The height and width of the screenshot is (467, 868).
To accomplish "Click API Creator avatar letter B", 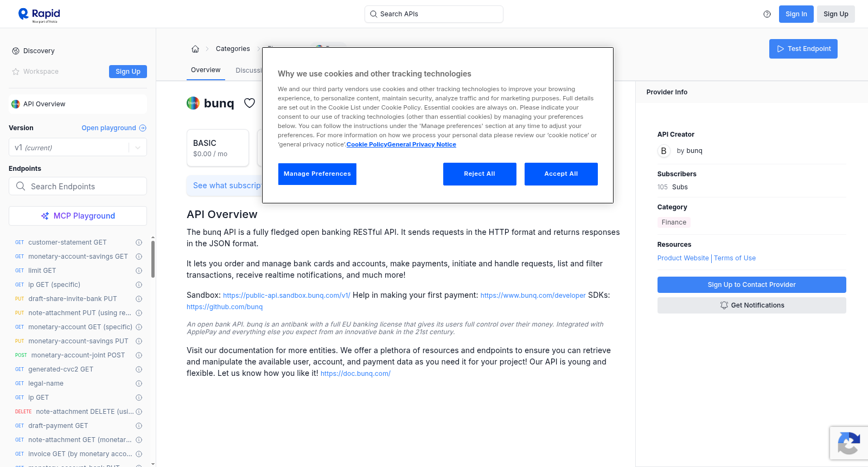I will (x=663, y=151).
